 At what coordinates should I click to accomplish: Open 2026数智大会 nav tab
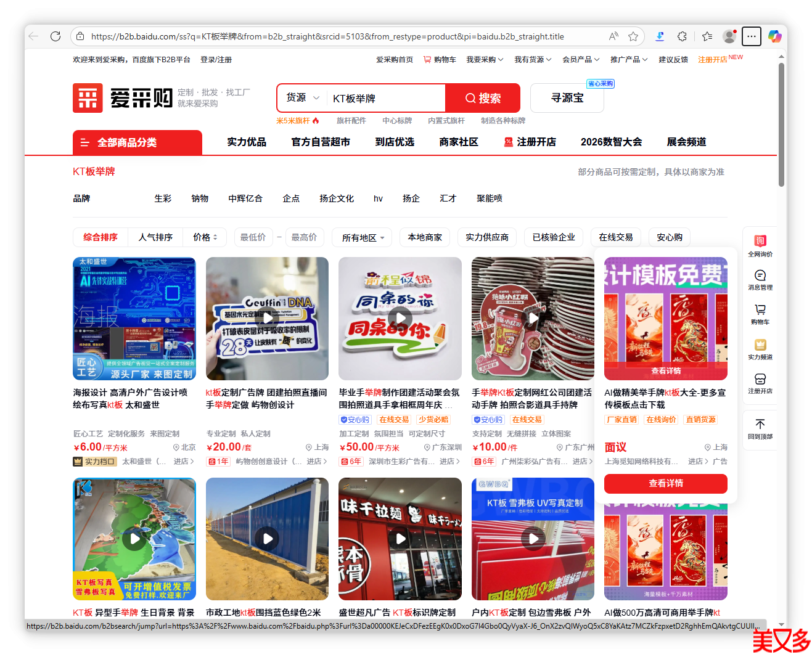tap(611, 142)
